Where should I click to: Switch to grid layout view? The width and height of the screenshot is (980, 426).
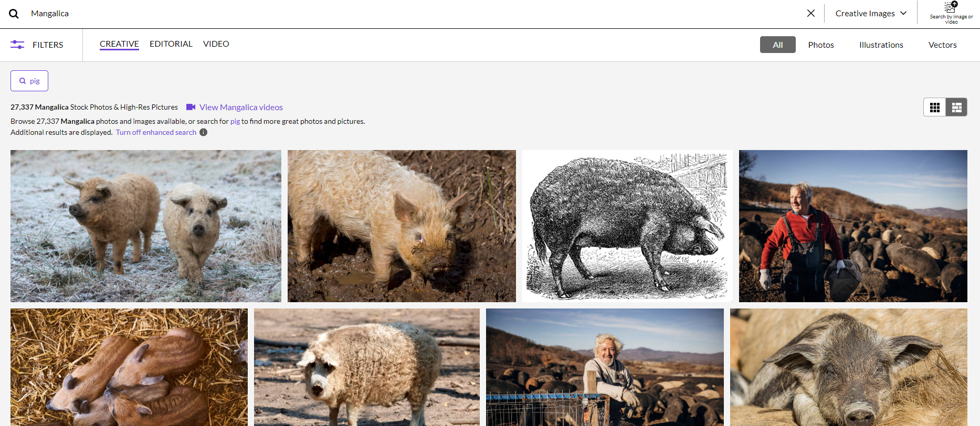coord(934,107)
